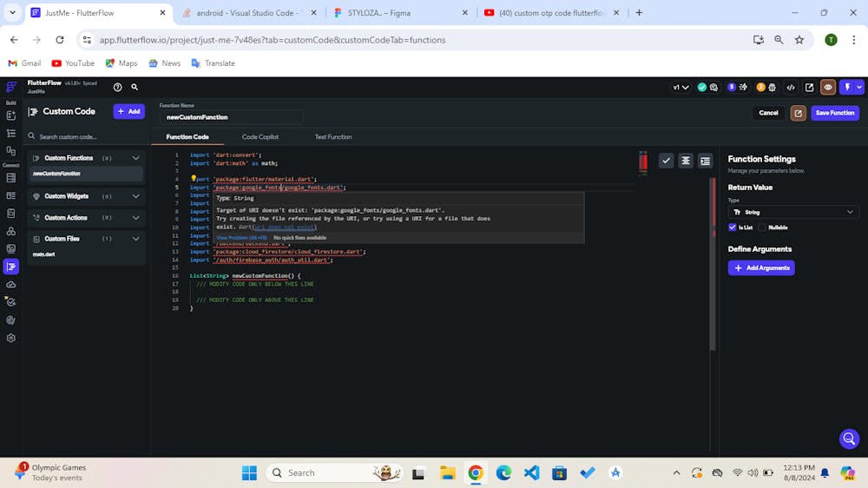Open the help question mark icon
Image resolution: width=868 pixels, height=488 pixels.
[x=117, y=87]
